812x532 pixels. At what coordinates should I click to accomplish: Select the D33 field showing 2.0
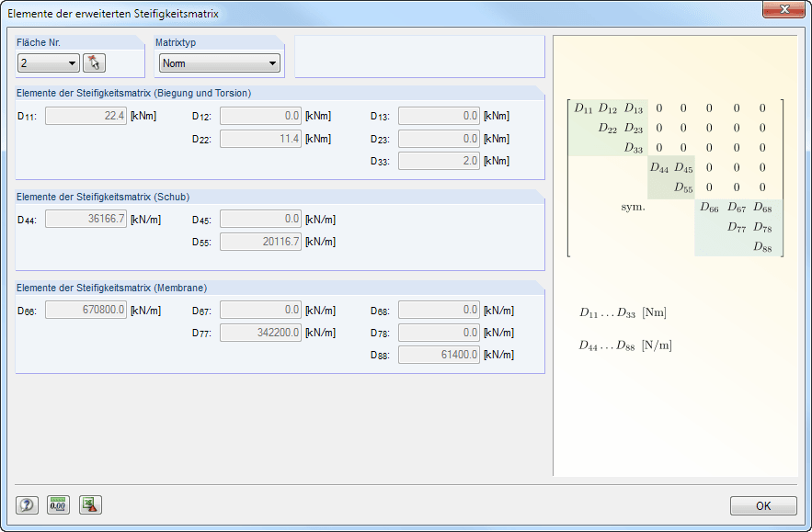[440, 161]
